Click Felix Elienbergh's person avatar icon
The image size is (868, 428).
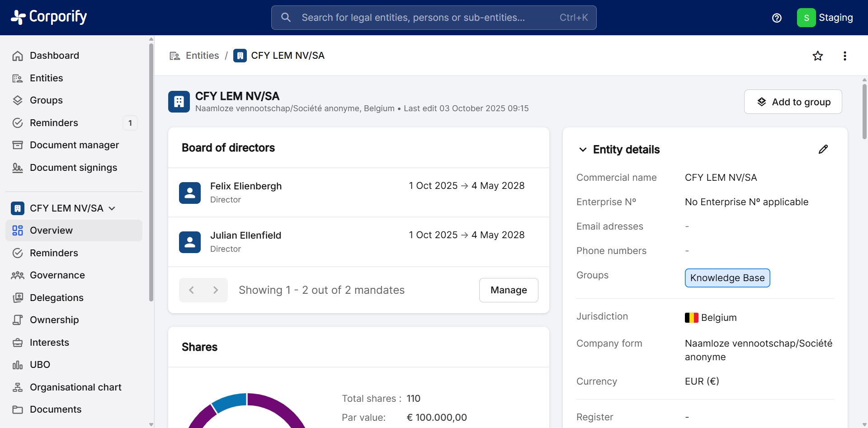tap(190, 193)
